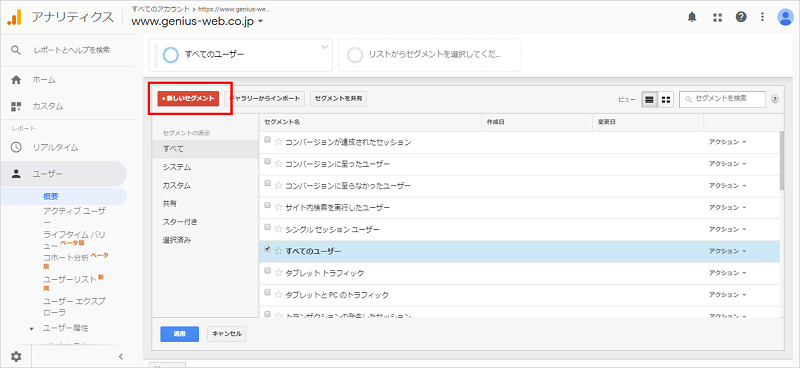Collapse the sidebar with the chevron icon

(x=121, y=356)
